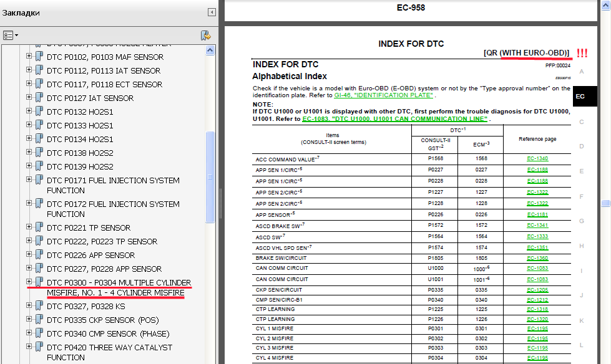Expand DTC P0127 IAT SENSOR bookmark
Viewport: 611px width, 364px height.
click(29, 97)
